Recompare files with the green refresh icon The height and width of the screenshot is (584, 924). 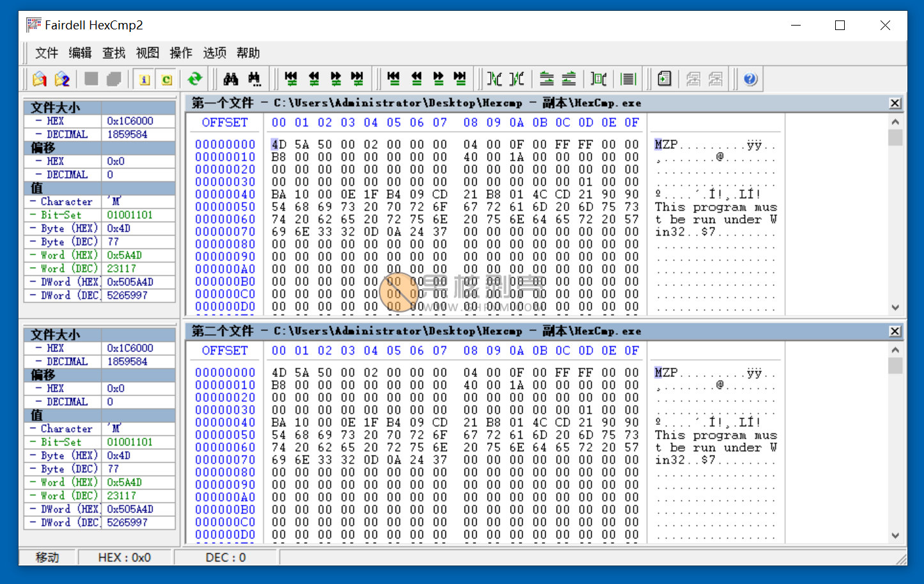click(195, 79)
